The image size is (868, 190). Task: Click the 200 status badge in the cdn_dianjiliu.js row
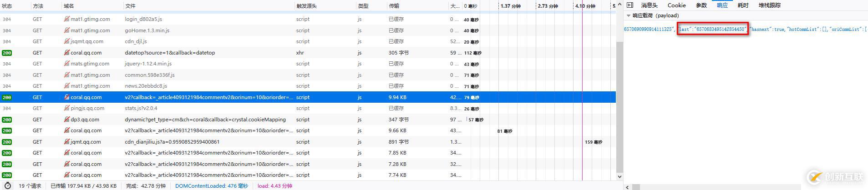(7, 142)
